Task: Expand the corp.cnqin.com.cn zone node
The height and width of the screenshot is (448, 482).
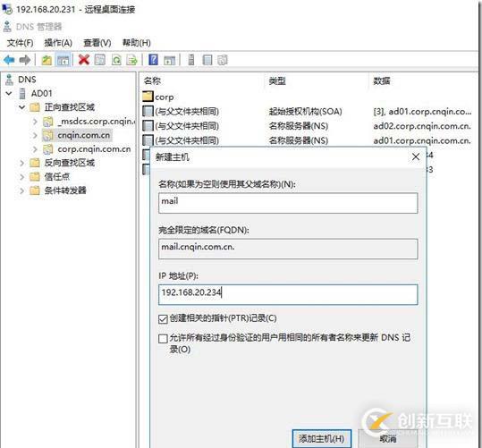Action: click(x=35, y=149)
